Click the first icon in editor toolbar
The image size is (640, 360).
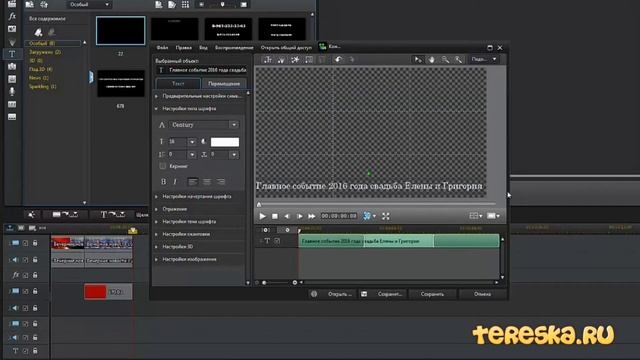pyautogui.click(x=267, y=60)
